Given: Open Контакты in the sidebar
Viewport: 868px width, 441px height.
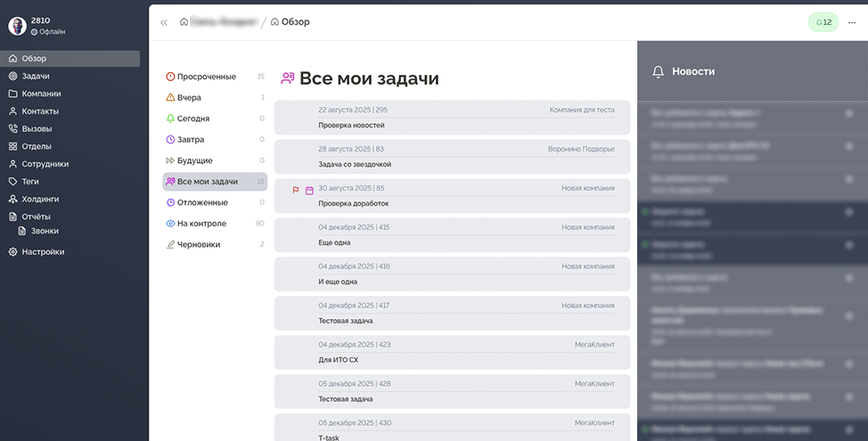Looking at the screenshot, I should (x=70, y=111).
